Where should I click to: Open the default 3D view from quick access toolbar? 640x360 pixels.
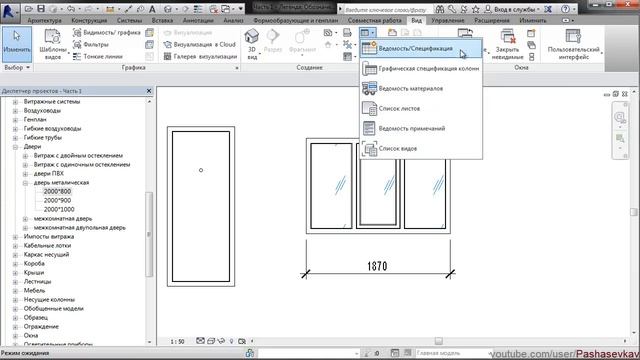[168, 9]
